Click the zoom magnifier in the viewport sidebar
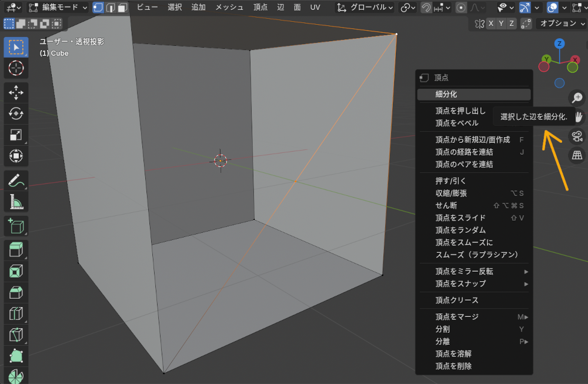 click(x=577, y=98)
